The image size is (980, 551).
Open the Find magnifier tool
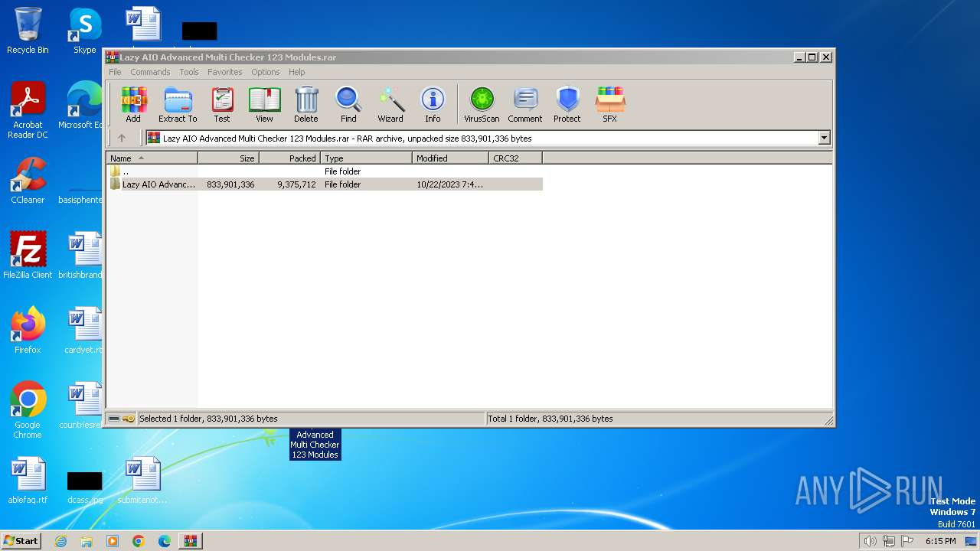click(348, 105)
